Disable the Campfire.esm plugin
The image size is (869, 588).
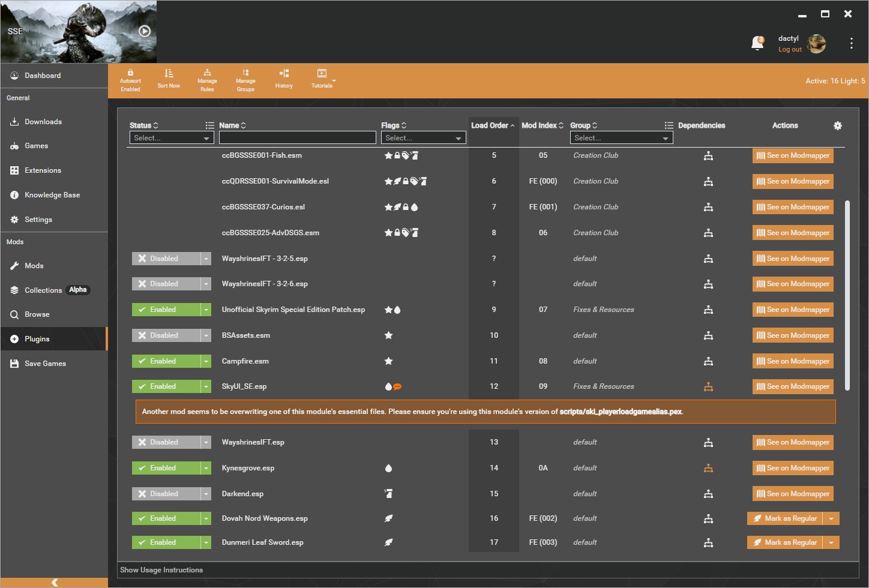coord(167,361)
